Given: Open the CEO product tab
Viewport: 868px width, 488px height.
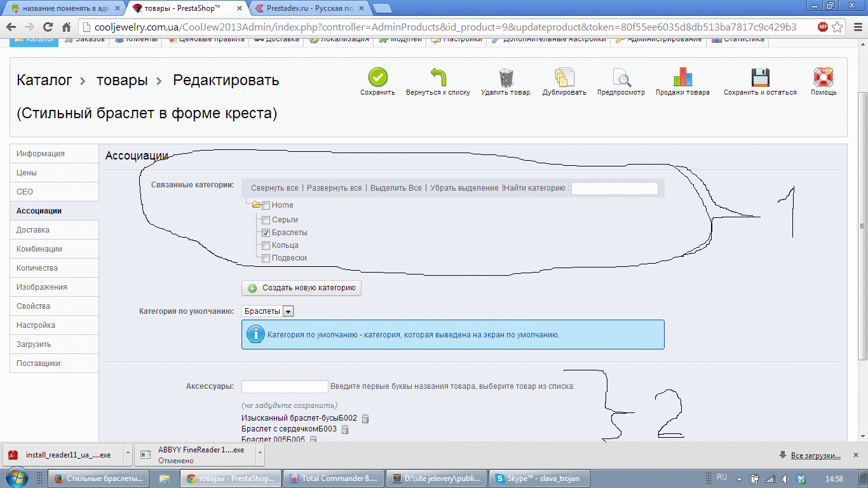Looking at the screenshot, I should click(x=54, y=192).
